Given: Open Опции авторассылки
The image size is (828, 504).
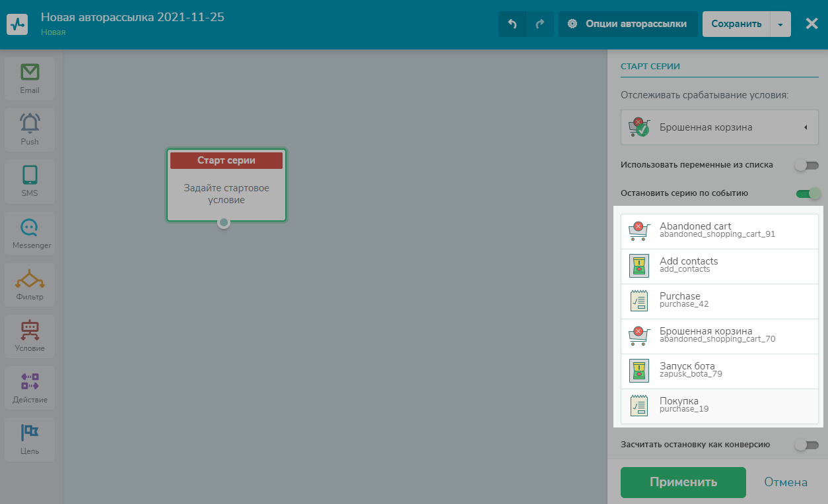Looking at the screenshot, I should (x=628, y=24).
